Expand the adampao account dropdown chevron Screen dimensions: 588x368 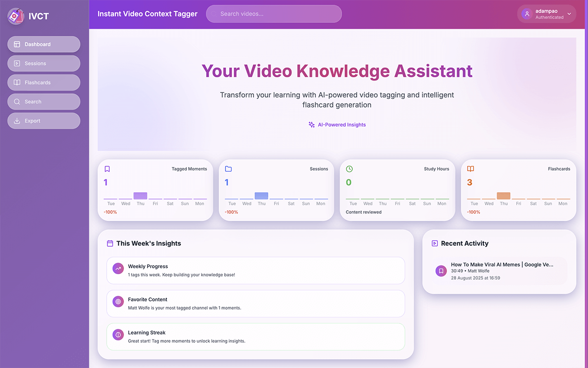coord(569,14)
